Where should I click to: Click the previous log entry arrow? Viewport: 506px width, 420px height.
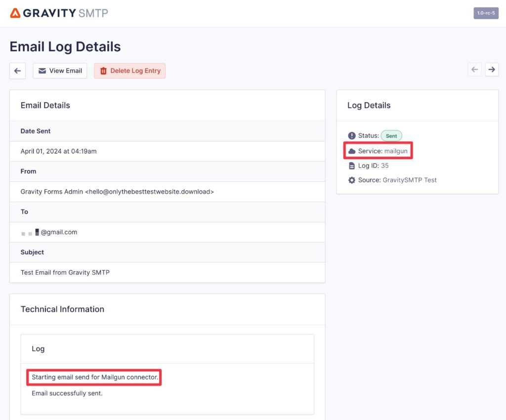pyautogui.click(x=474, y=69)
